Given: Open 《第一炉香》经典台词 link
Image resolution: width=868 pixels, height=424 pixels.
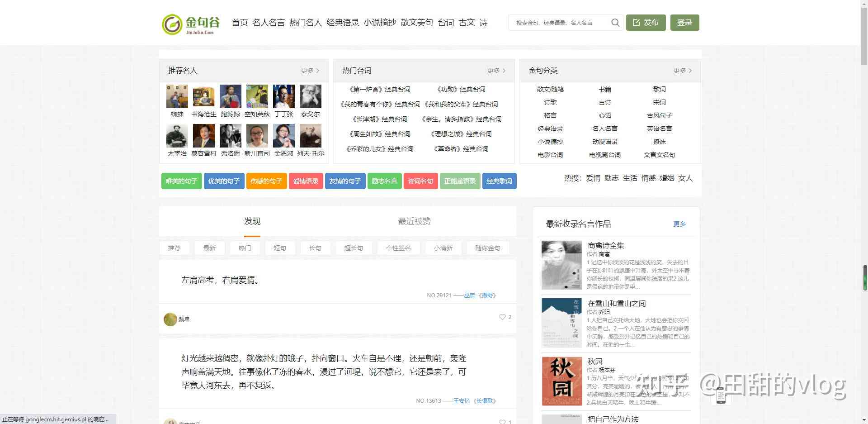Looking at the screenshot, I should click(380, 89).
